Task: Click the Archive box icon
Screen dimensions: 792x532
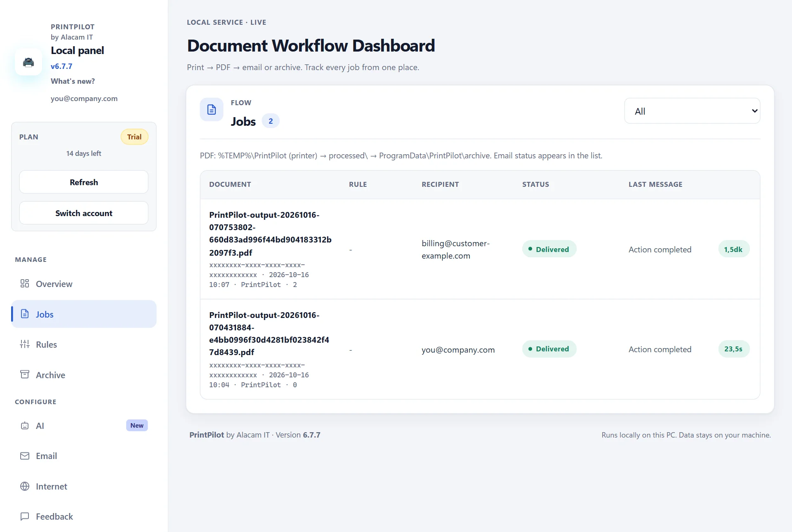Action: point(25,374)
